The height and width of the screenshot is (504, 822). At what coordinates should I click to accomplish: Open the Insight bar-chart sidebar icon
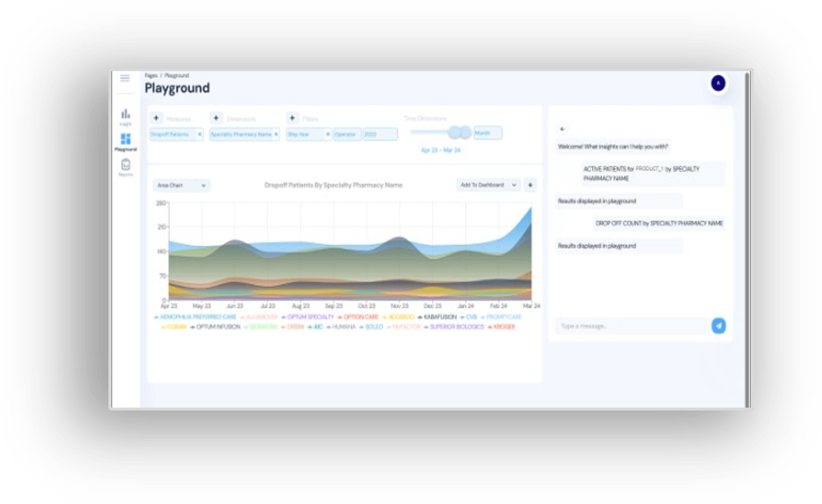pyautogui.click(x=125, y=114)
